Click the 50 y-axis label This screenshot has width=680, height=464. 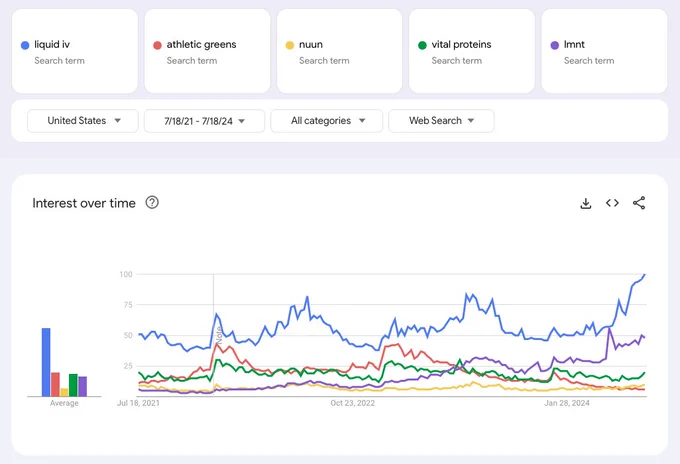tap(128, 335)
